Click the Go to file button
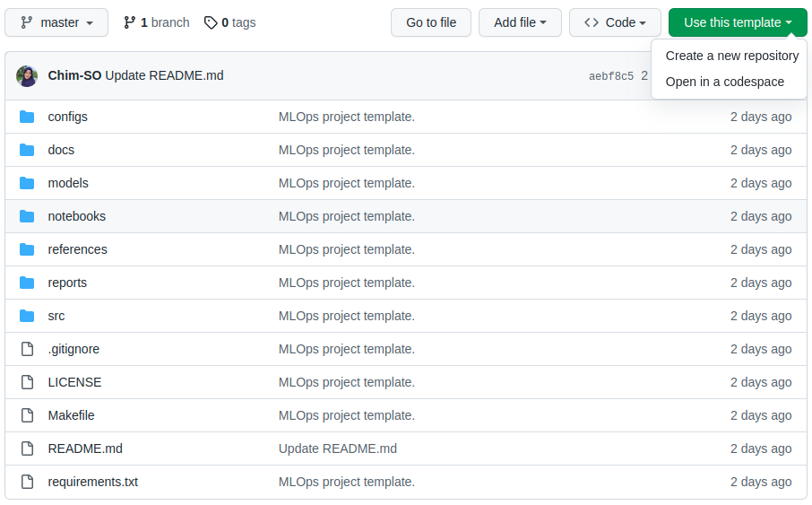The image size is (812, 505). (x=431, y=22)
